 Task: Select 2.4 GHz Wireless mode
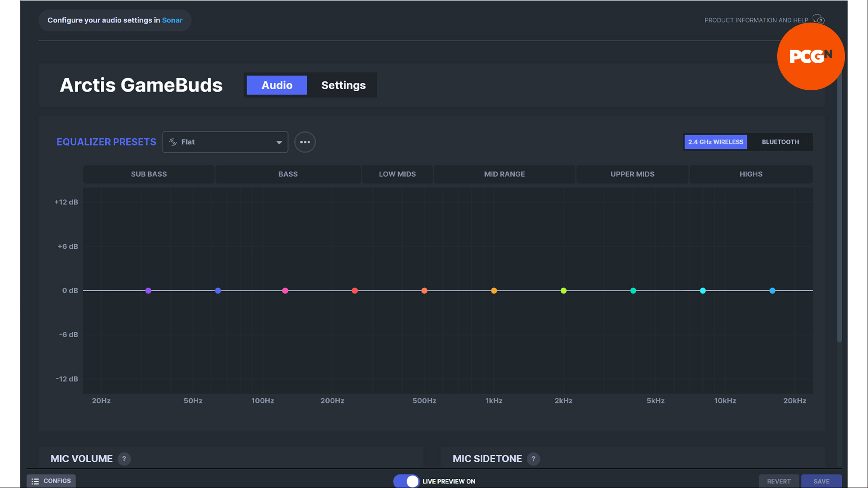pyautogui.click(x=715, y=142)
